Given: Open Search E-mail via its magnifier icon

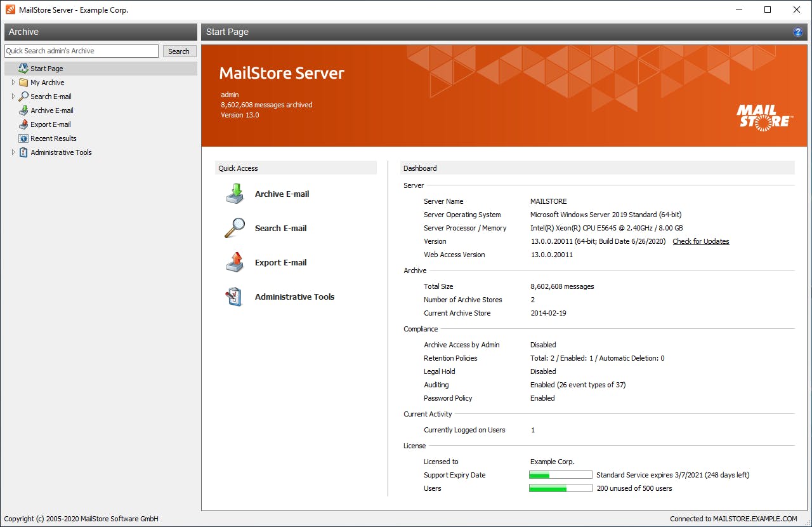Looking at the screenshot, I should (x=234, y=228).
